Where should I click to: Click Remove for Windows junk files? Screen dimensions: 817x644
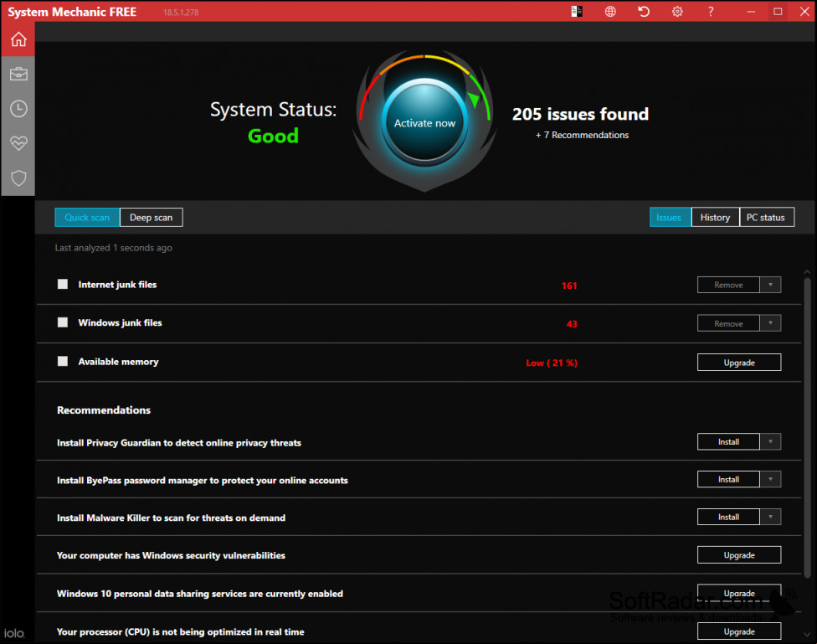728,323
